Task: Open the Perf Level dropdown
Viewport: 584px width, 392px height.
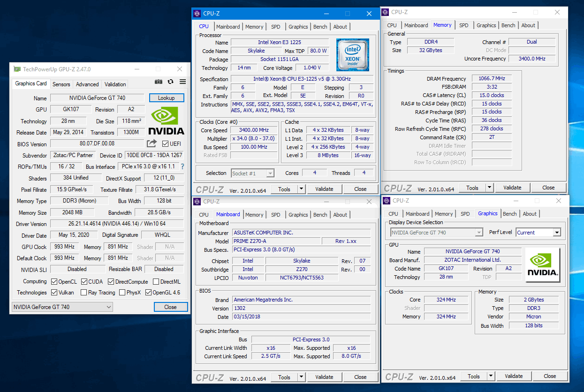Action: [x=538, y=233]
